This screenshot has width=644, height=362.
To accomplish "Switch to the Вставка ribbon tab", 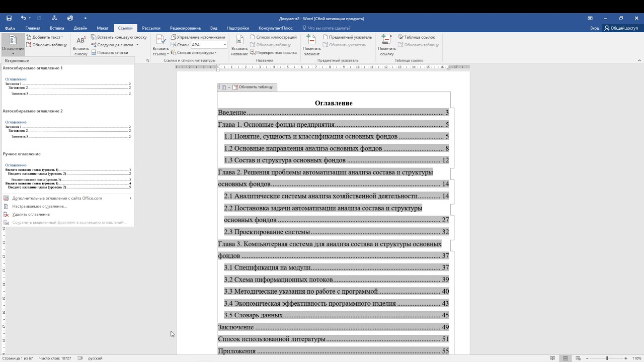I will coord(57,28).
